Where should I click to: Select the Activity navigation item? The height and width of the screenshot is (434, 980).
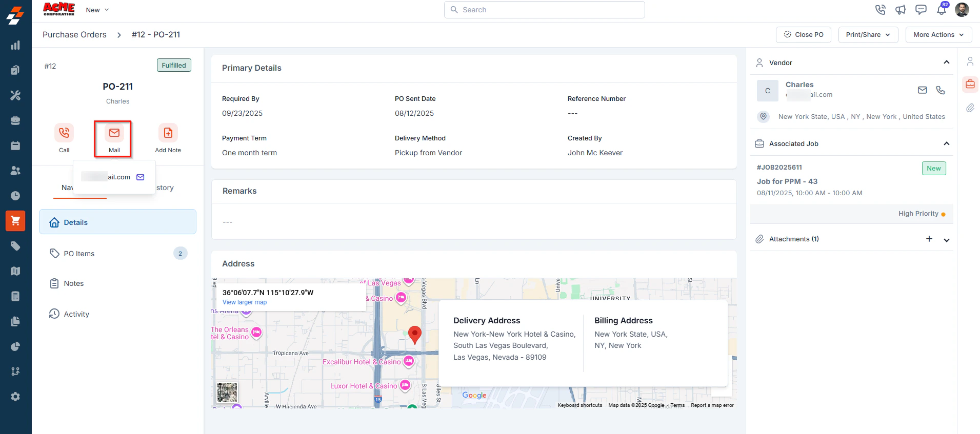click(x=118, y=314)
